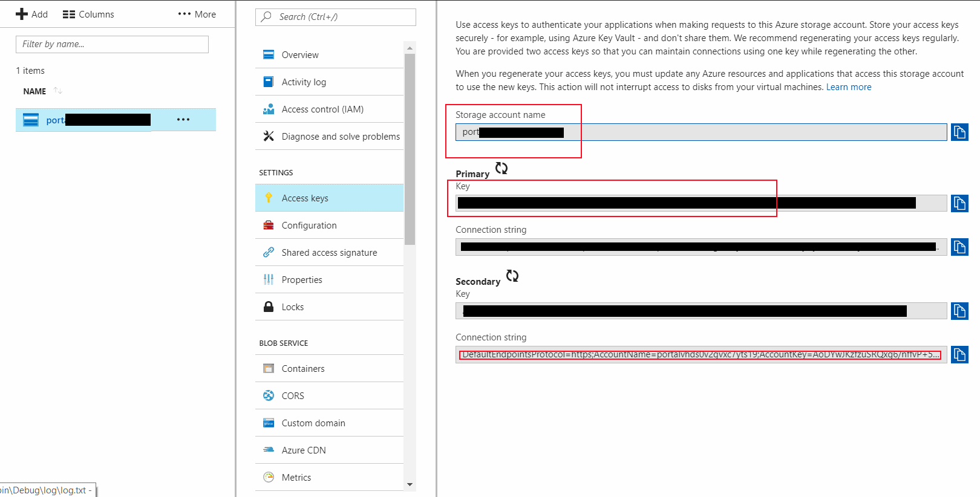Click the Diagnose wrench icon
Image resolution: width=980 pixels, height=497 pixels.
click(x=269, y=136)
